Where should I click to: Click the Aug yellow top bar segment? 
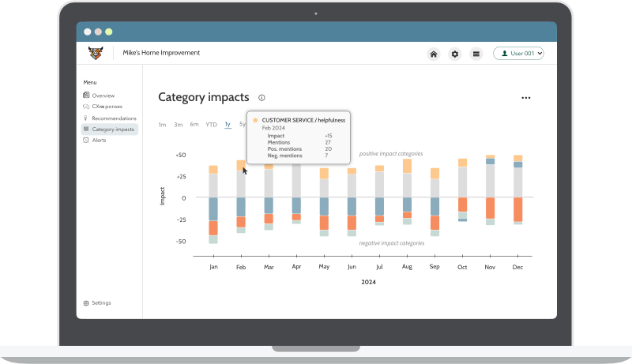coord(407,166)
